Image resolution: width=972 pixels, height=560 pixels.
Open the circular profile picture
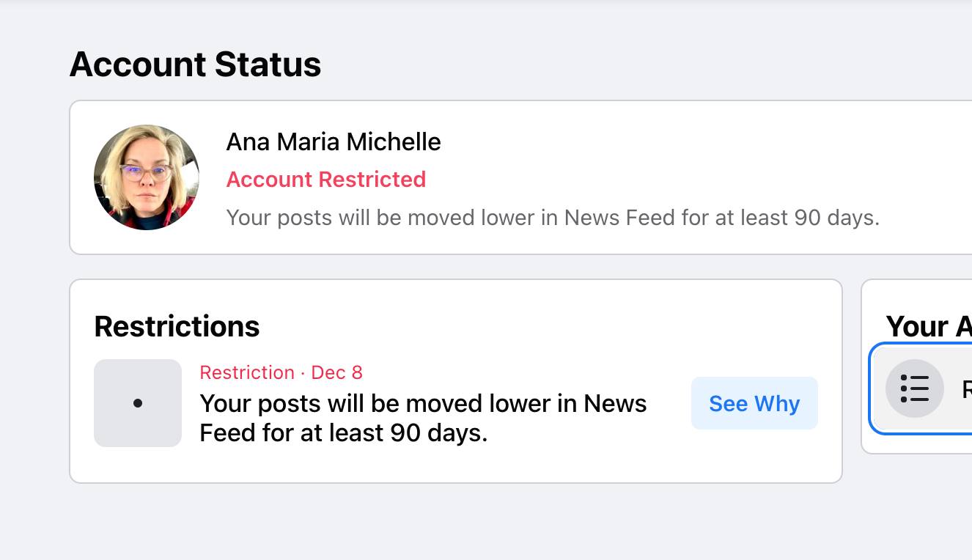(147, 177)
